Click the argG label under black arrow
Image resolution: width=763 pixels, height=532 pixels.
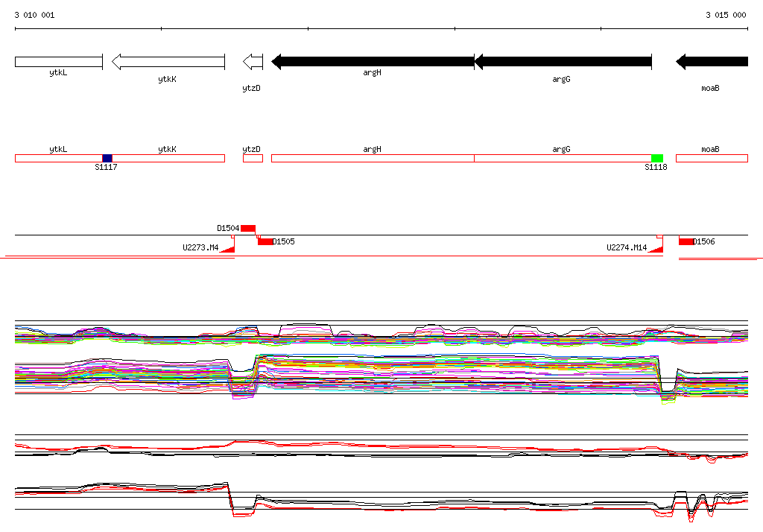pyautogui.click(x=562, y=79)
